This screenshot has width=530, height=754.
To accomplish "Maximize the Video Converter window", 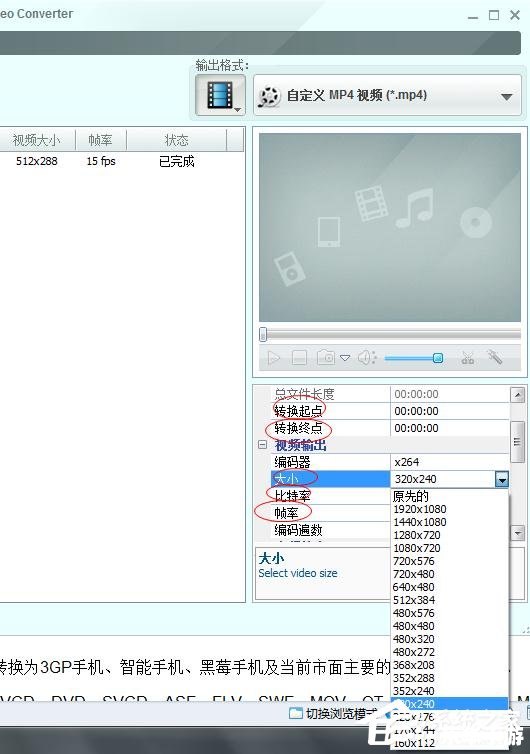I will coord(494,15).
